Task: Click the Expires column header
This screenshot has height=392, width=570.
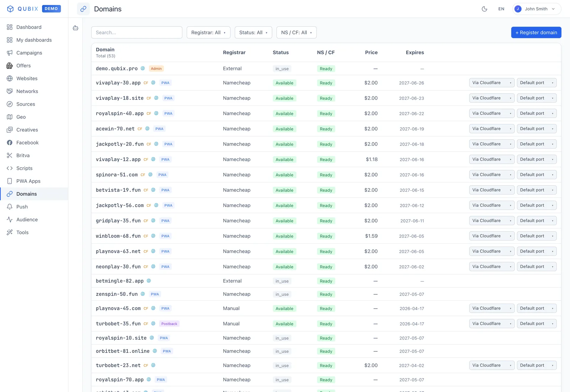Action: pyautogui.click(x=415, y=52)
